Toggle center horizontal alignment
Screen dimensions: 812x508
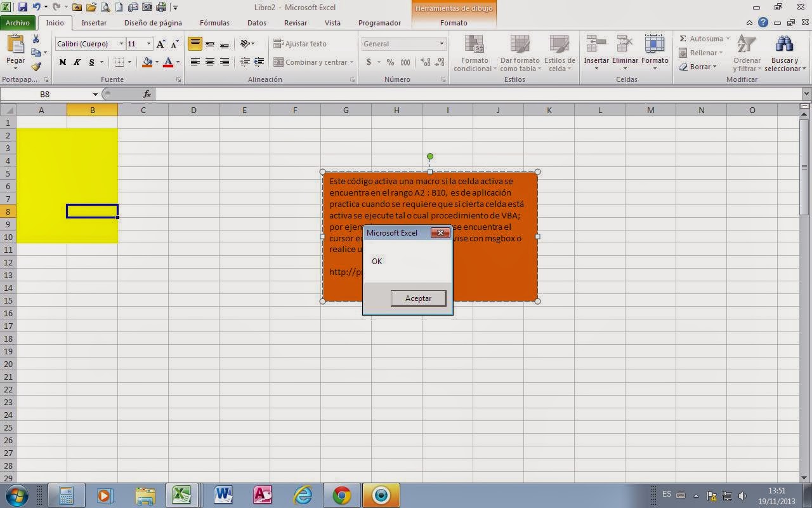tap(209, 62)
